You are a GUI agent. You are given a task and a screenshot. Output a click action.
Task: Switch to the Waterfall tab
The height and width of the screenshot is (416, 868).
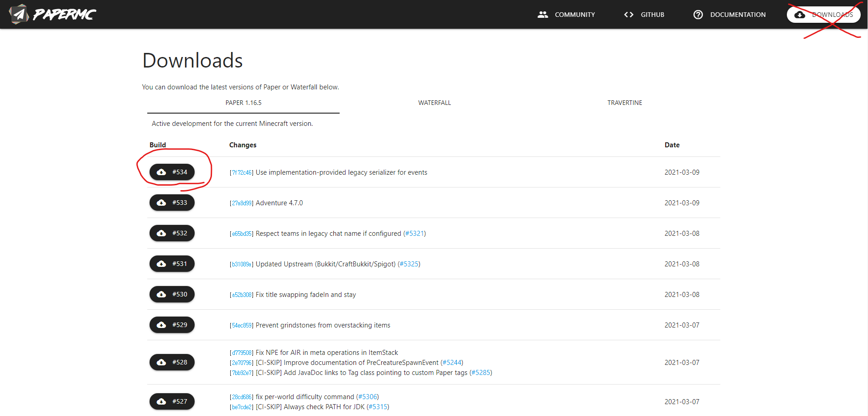(x=434, y=103)
